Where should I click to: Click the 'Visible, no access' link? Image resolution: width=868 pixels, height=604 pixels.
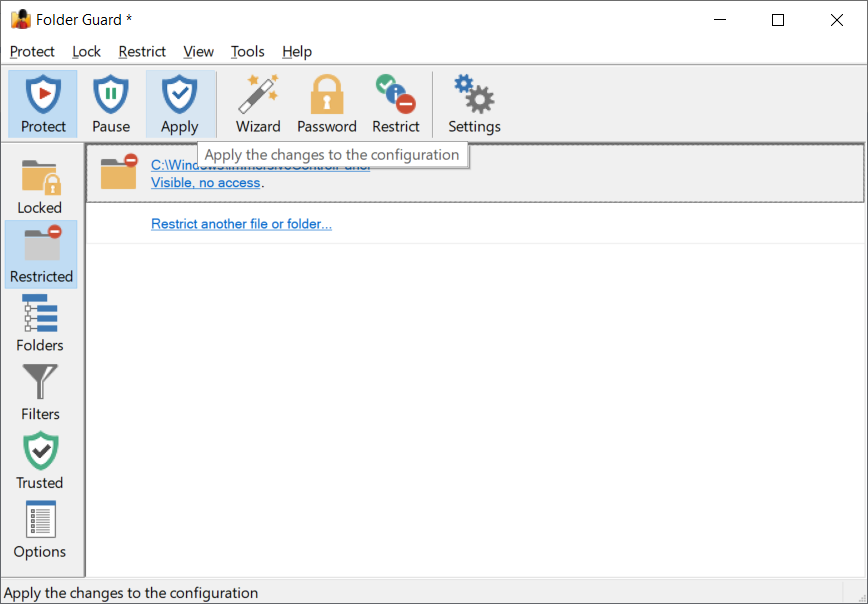[x=205, y=183]
